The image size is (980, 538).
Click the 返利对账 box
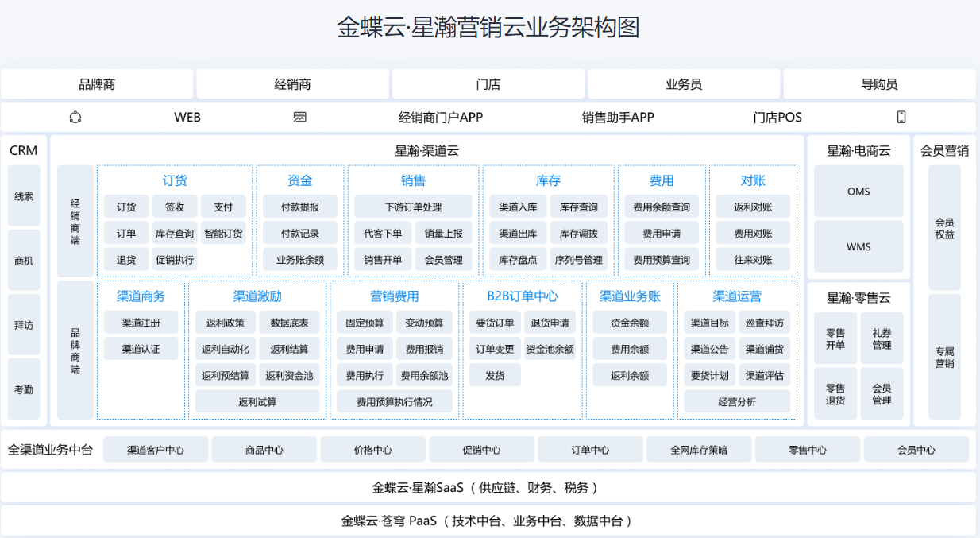click(x=753, y=207)
